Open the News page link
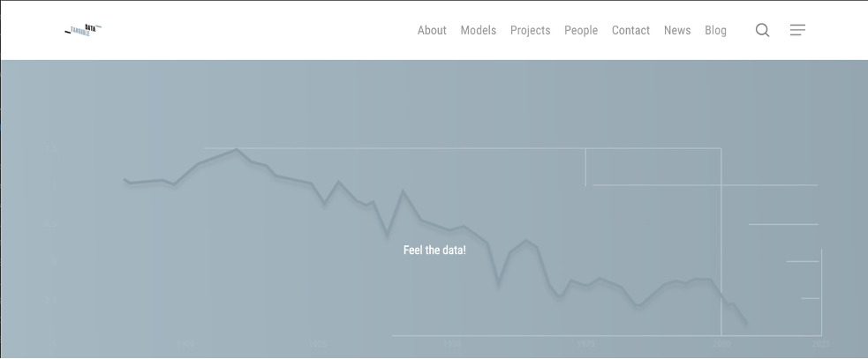This screenshot has width=868, height=359. pyautogui.click(x=677, y=30)
